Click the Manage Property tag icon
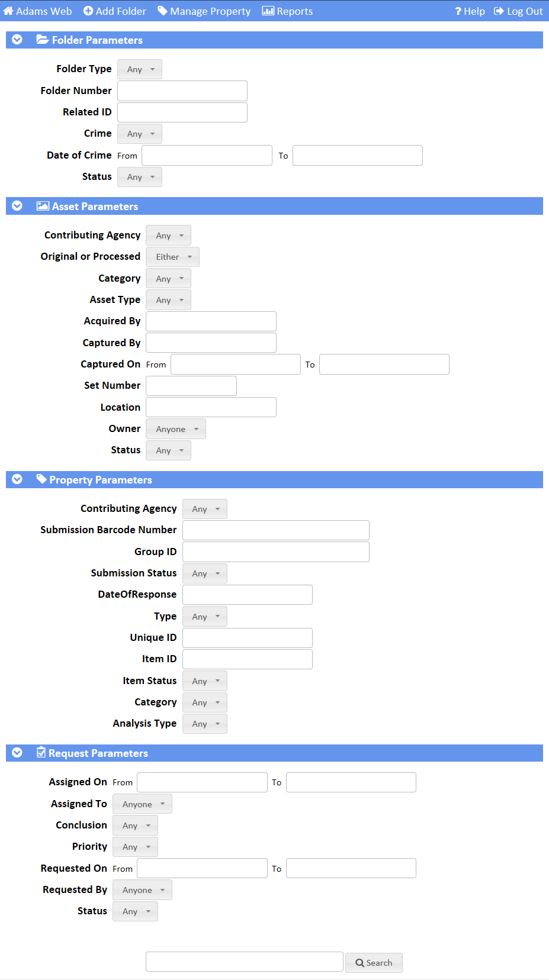Viewport: 549px width, 980px height. pos(162,11)
